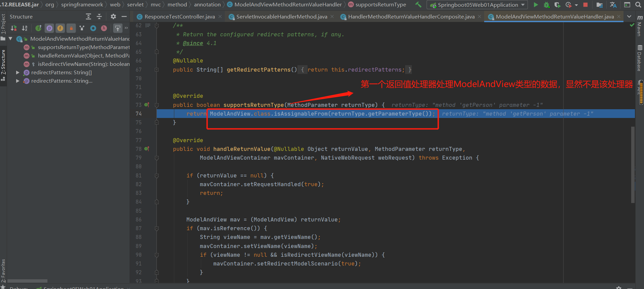Viewport: 644px width, 289px height.
Task: Open the Maven tool window
Action: [639, 26]
